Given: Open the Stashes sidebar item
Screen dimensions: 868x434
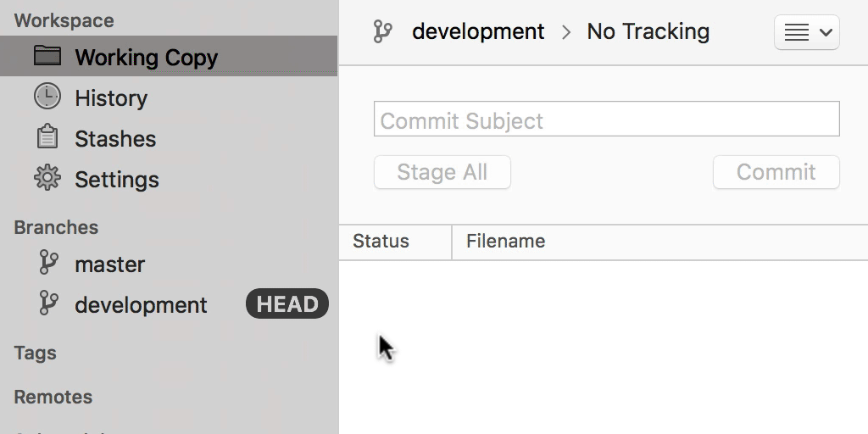Looking at the screenshot, I should pos(115,139).
